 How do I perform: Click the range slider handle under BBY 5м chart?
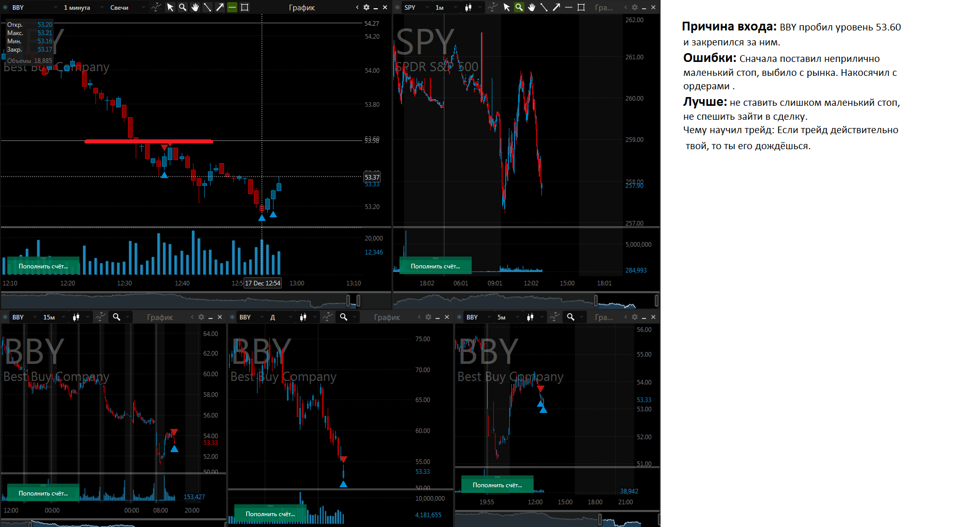click(600, 519)
